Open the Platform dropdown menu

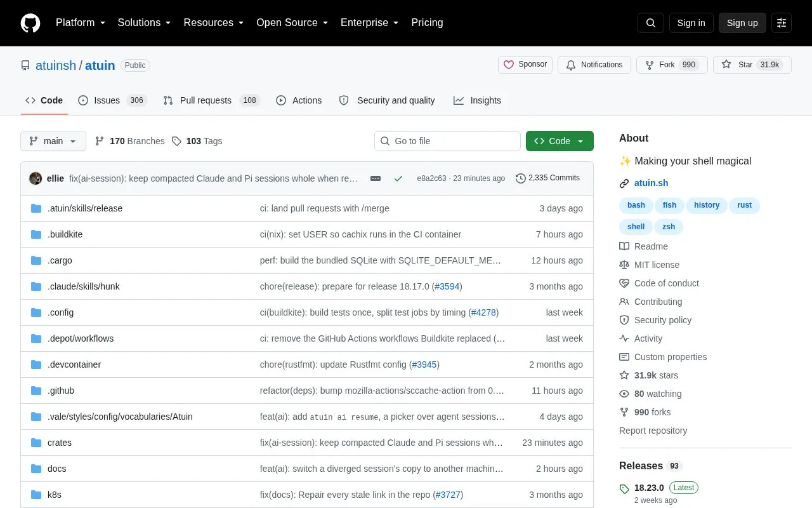click(x=81, y=23)
